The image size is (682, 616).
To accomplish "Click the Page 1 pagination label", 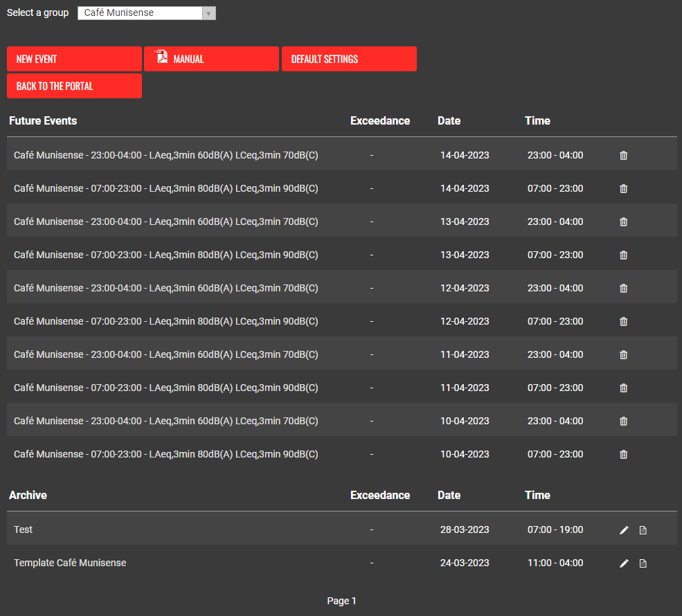I will pyautogui.click(x=341, y=601).
